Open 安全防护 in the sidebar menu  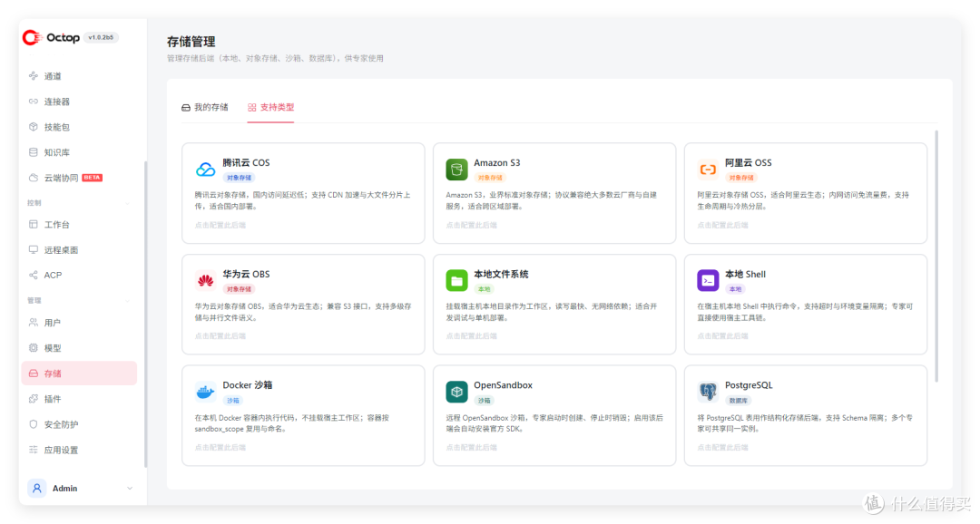(79, 424)
